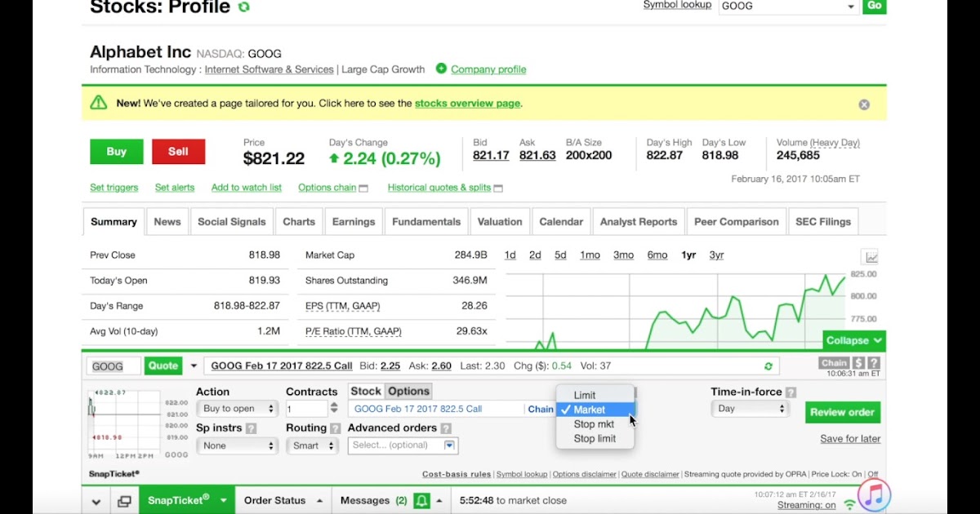Click the help icon next to Routing

(335, 428)
